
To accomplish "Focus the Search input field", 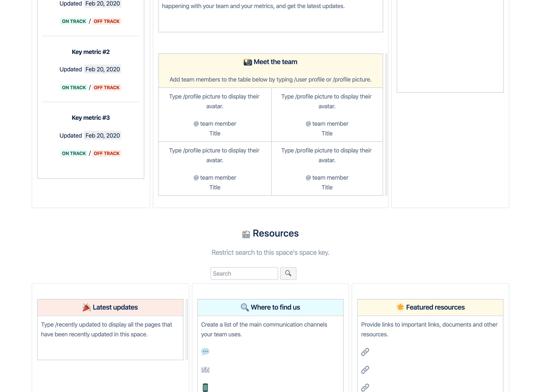I will 244,273.
